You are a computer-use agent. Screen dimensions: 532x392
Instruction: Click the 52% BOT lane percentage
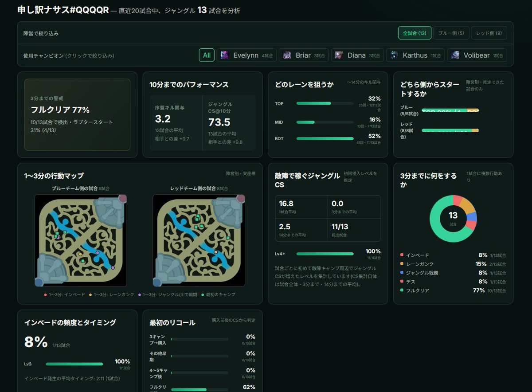[x=375, y=136]
